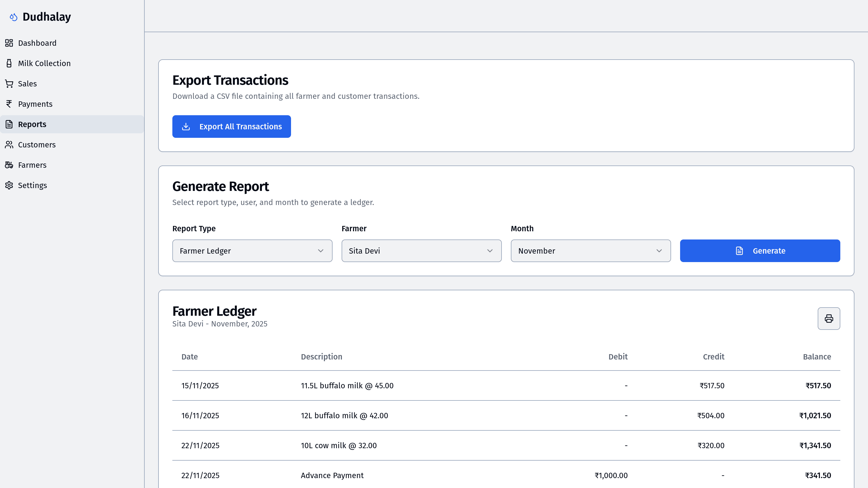868x488 pixels.
Task: Click the Settings gear icon
Action: [9, 186]
